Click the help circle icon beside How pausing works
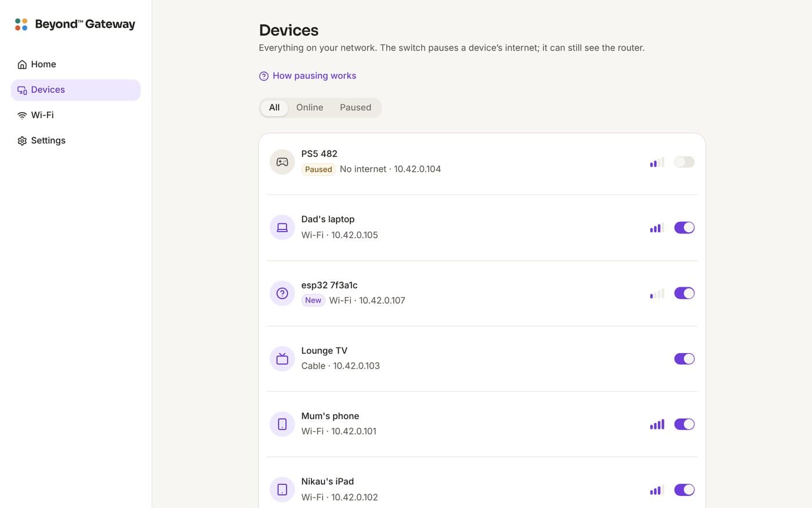812x508 pixels. pyautogui.click(x=264, y=76)
